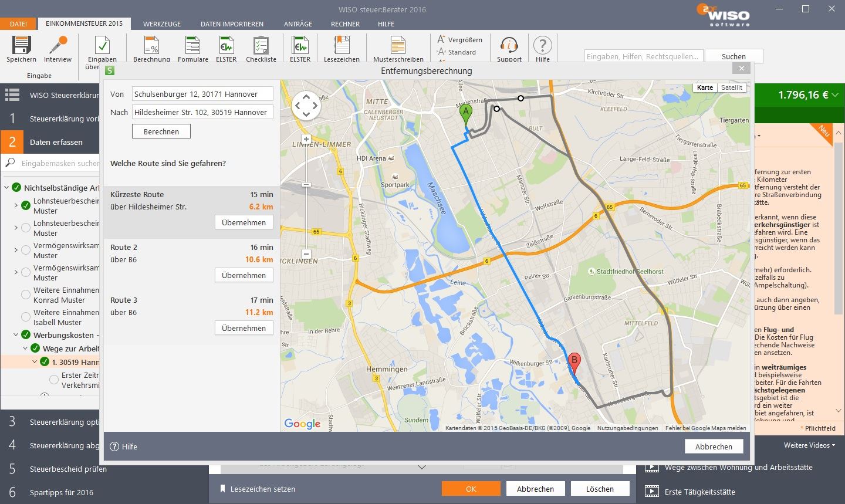Click Übernehmen for Kürzeste Route
The height and width of the screenshot is (504, 845).
pos(244,222)
